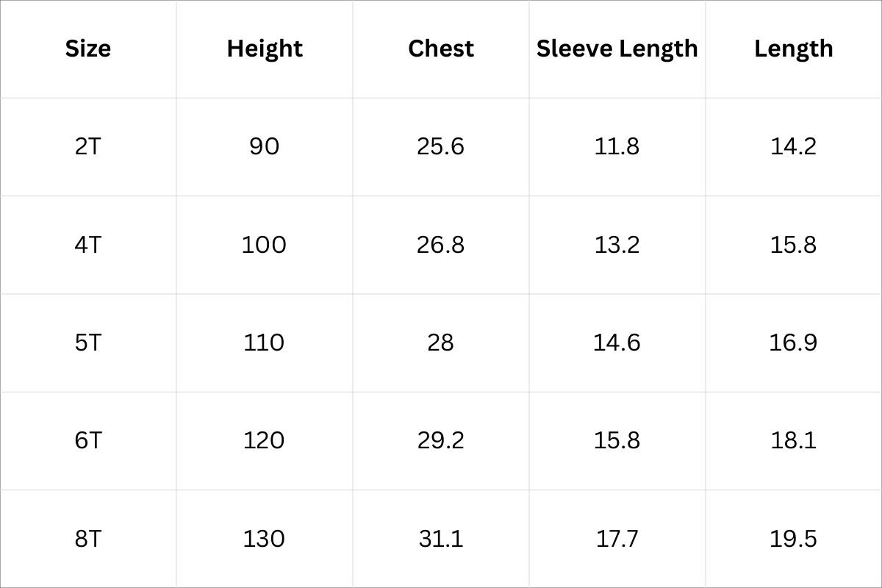
Task: Select height value 130
Action: pos(265,539)
